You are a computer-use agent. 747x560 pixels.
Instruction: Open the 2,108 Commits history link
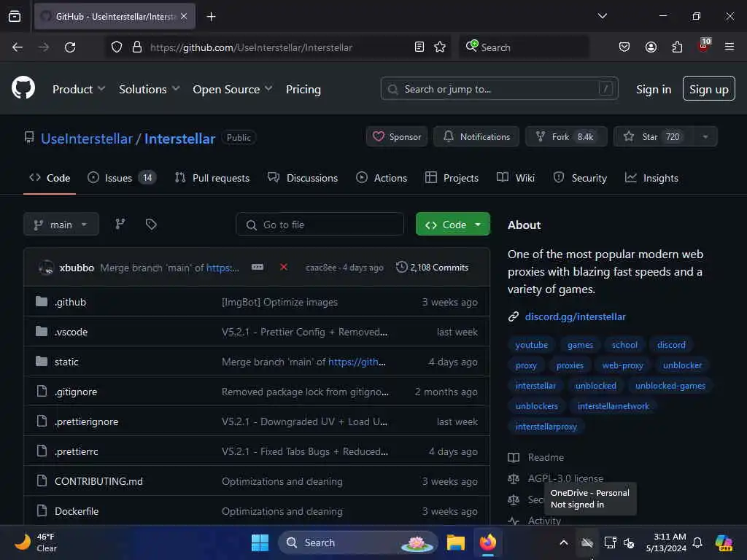(x=432, y=268)
